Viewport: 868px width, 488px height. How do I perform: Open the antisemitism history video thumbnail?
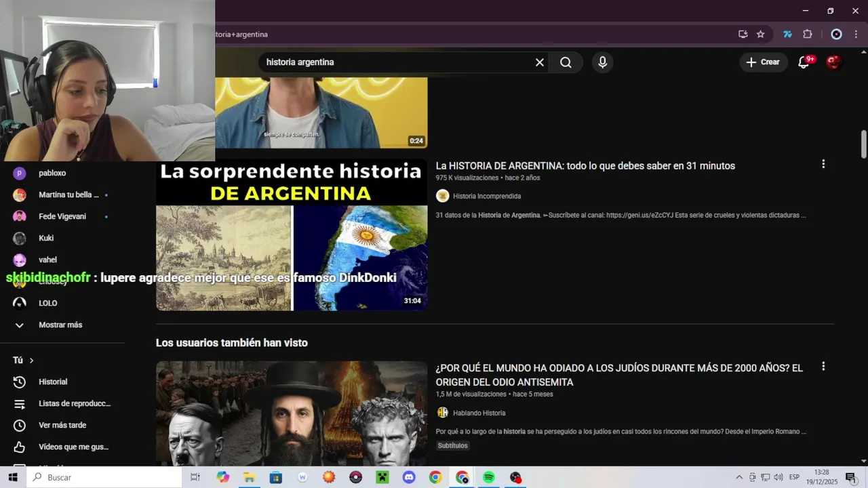click(292, 413)
